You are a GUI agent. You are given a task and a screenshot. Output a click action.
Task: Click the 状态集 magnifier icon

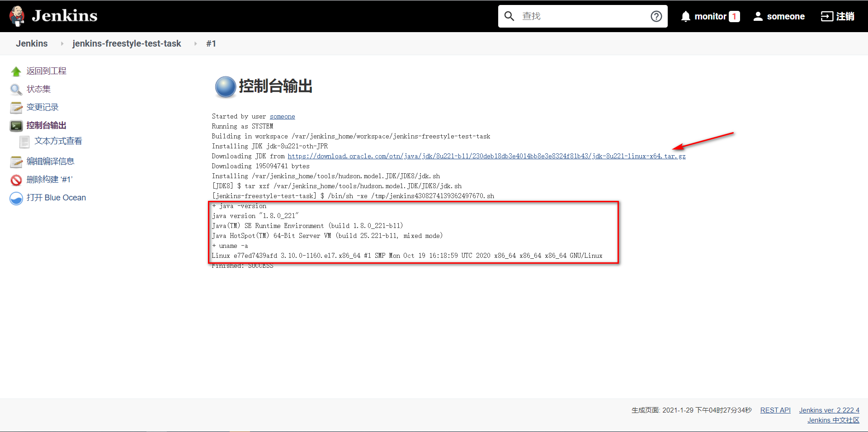16,90
